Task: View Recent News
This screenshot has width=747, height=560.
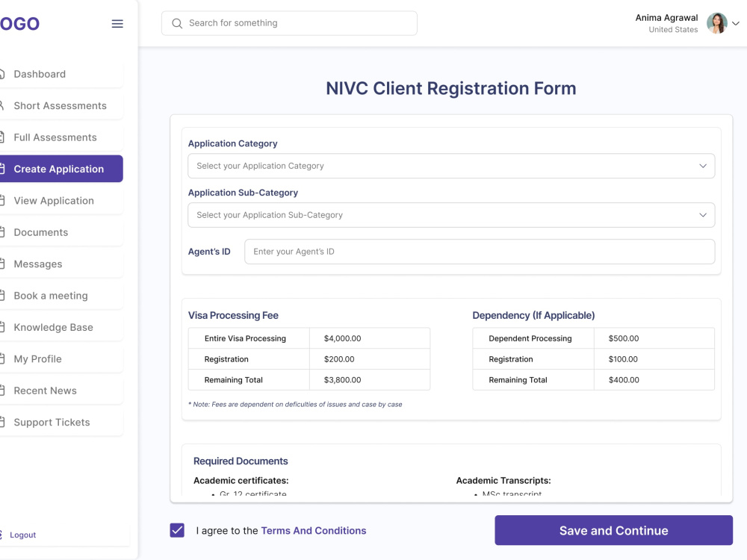Action: click(61, 391)
